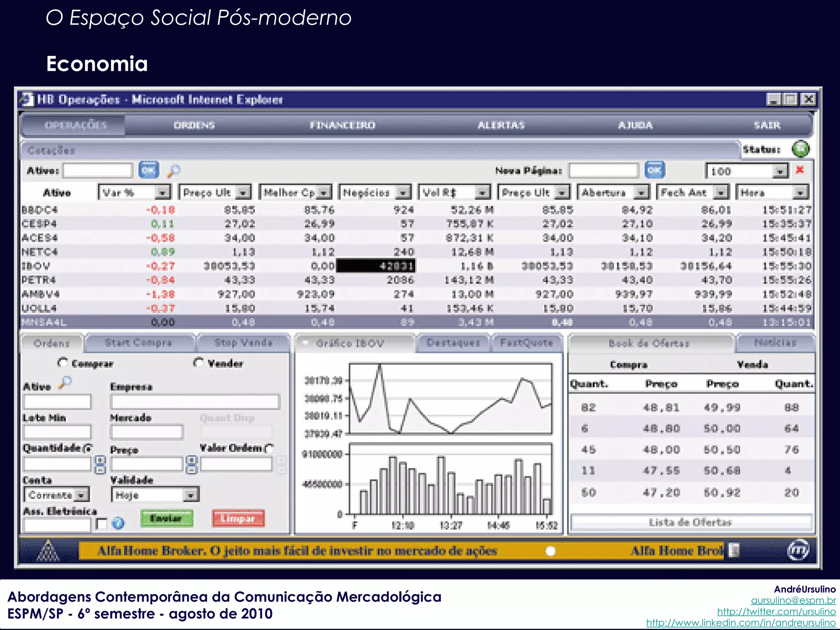Click sell price 50,92 in offer book

click(x=722, y=492)
